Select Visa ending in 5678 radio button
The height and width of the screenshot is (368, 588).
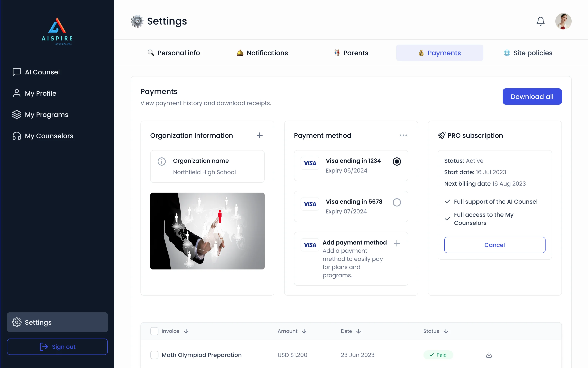click(397, 202)
